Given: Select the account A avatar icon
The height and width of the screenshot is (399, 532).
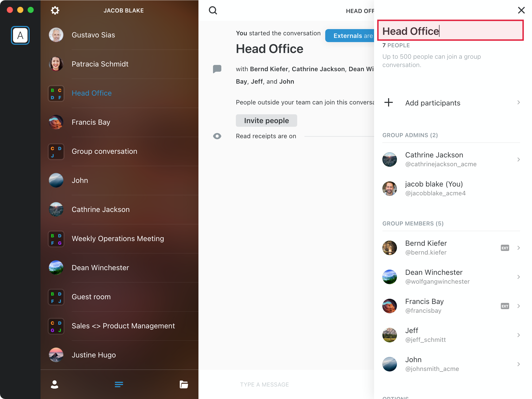Looking at the screenshot, I should (20, 35).
